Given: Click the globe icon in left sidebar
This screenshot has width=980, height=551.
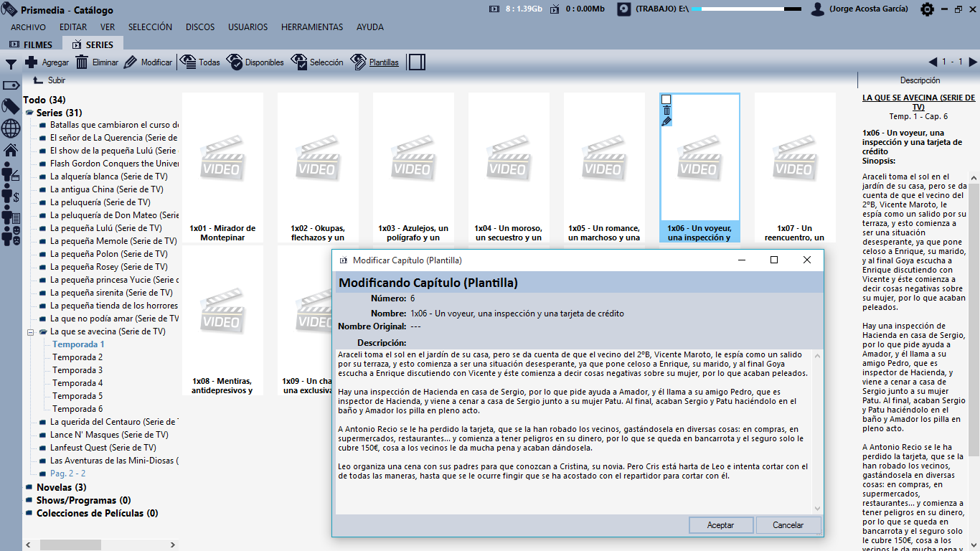Looking at the screenshot, I should 11,128.
